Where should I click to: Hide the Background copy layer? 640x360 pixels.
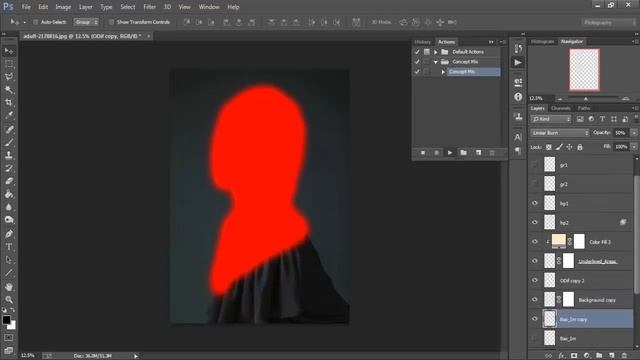pyautogui.click(x=535, y=300)
